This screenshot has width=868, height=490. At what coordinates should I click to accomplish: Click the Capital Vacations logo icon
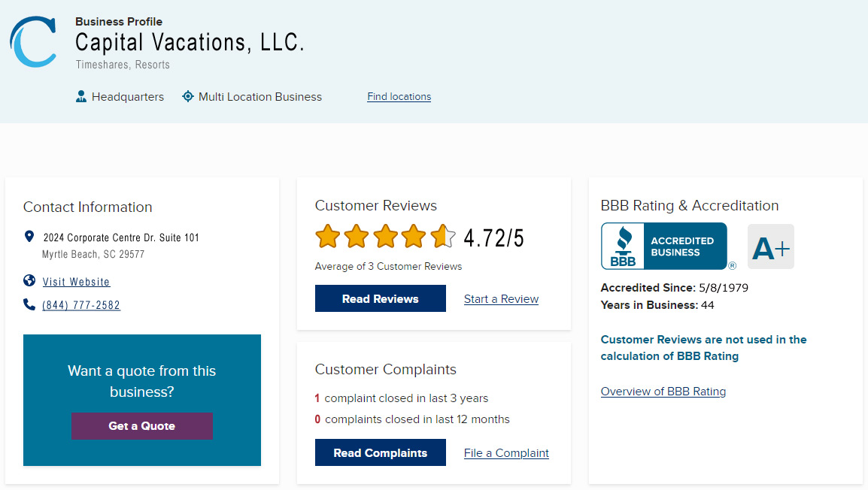pos(34,42)
